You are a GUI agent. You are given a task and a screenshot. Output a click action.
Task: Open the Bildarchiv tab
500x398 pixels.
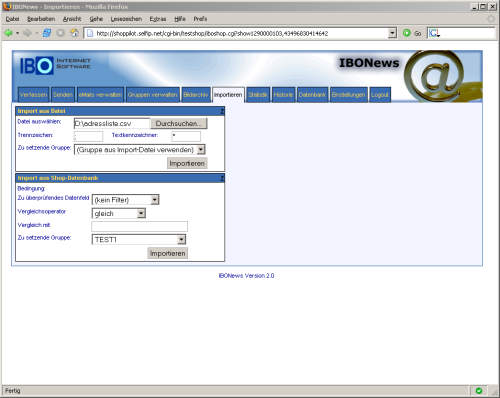tap(196, 95)
